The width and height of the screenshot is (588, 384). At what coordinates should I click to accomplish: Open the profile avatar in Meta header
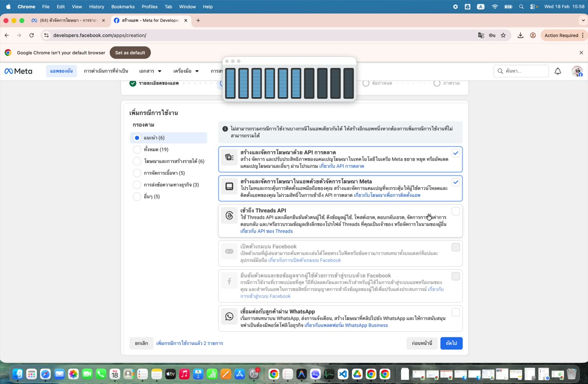click(x=577, y=71)
